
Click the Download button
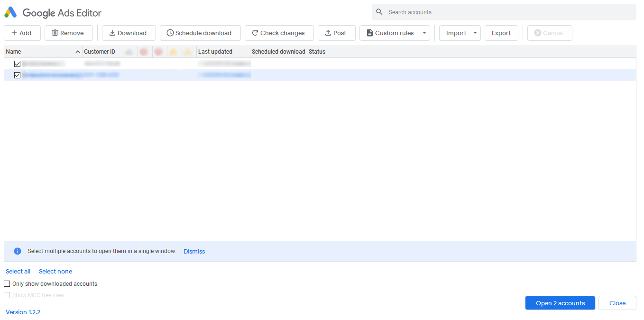tap(129, 33)
